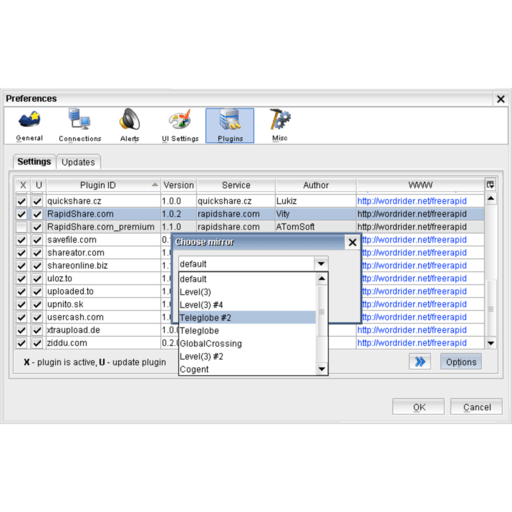
Task: Open the xtraupload.de wordrider link
Action: [412, 330]
